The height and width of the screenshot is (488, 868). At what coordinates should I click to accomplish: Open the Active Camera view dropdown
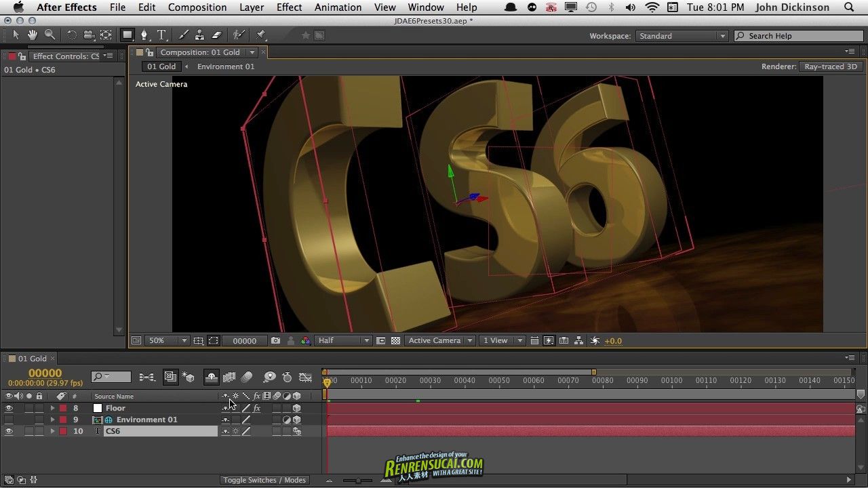[x=440, y=341]
